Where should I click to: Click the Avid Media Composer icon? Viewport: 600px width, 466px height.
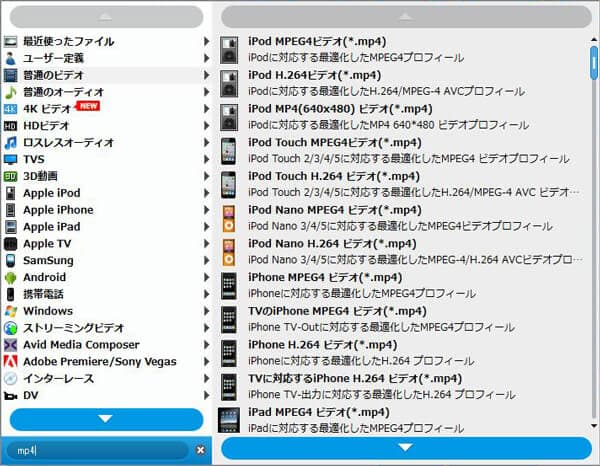click(x=10, y=345)
